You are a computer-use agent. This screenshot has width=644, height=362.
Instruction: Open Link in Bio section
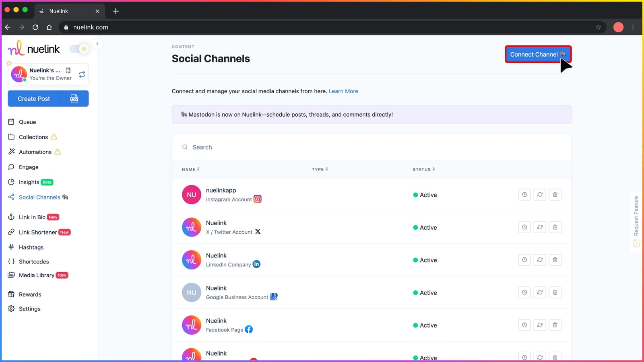click(x=32, y=217)
